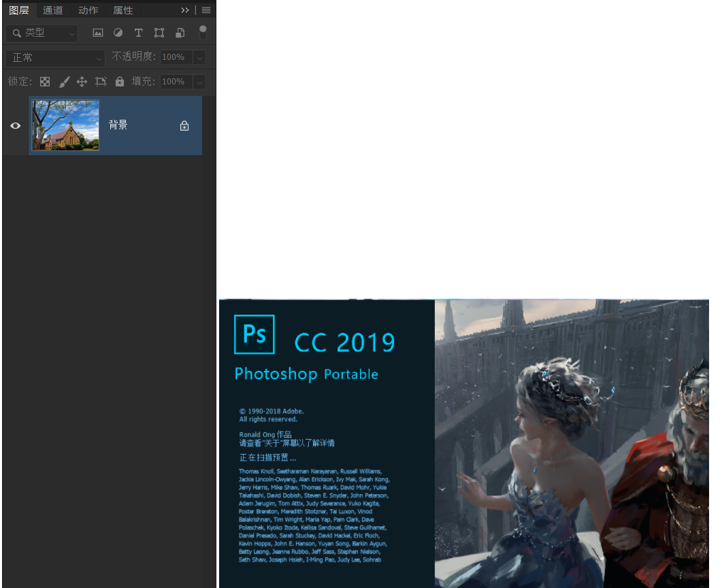Image resolution: width=722 pixels, height=588 pixels.
Task: Open the Layers panel hamburger menu
Action: [x=206, y=10]
